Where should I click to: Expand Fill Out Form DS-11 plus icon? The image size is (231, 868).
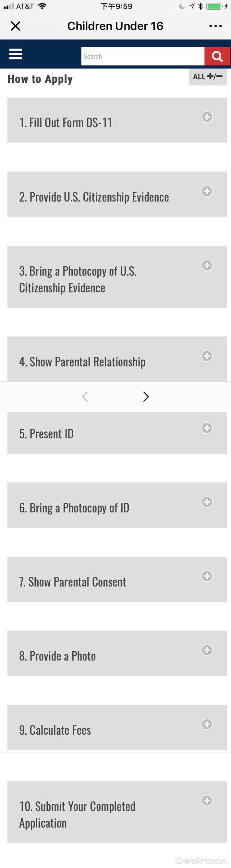click(x=207, y=117)
